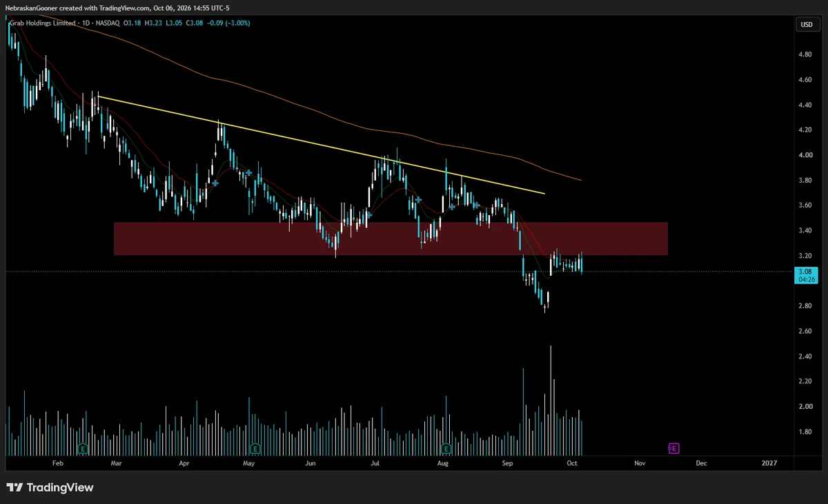Open the USD currency selector

point(806,25)
